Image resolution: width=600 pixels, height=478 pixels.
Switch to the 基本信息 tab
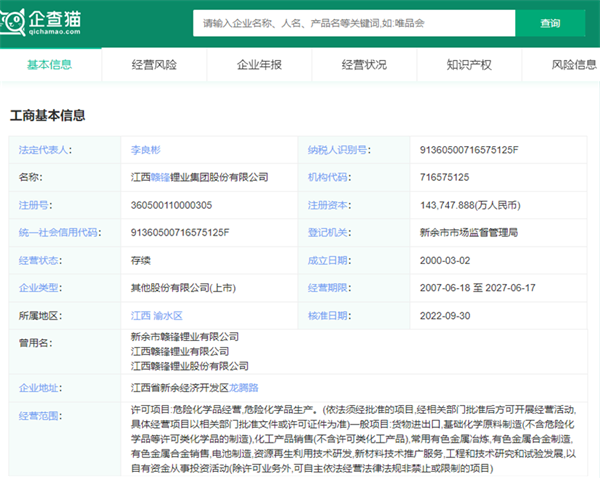(49, 65)
